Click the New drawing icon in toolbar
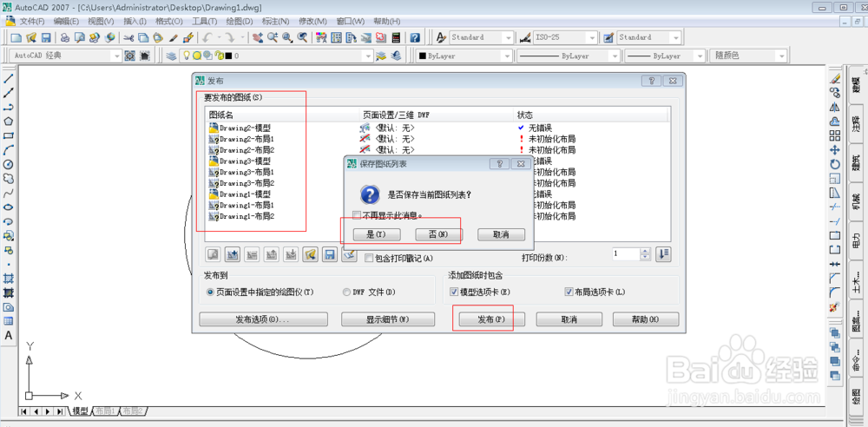 pos(16,37)
